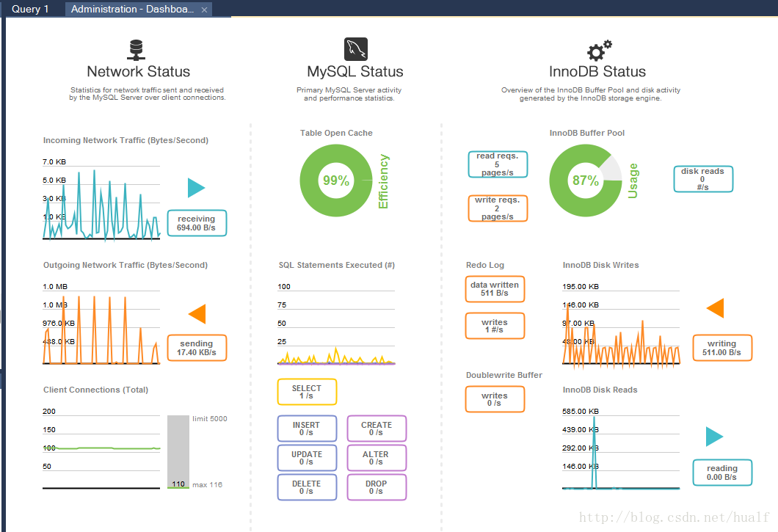Click the InnoDB Status heading
Viewport: 778px width, 532px height.
(597, 71)
